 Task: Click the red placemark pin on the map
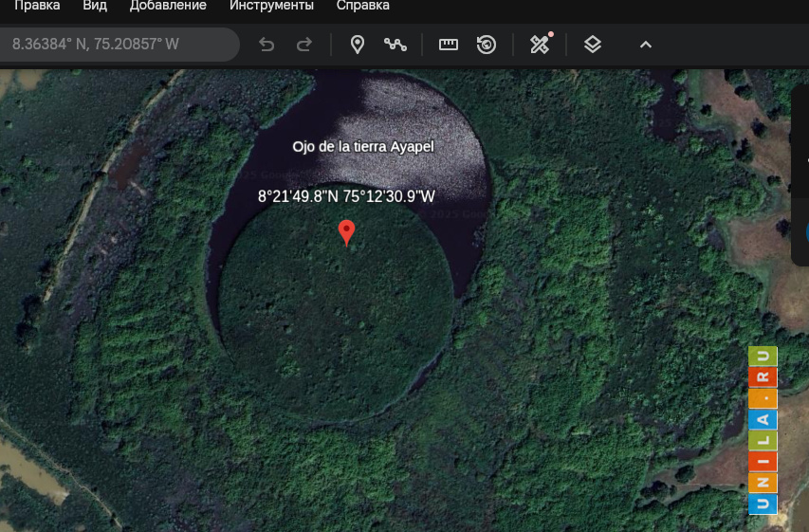pyautogui.click(x=347, y=230)
